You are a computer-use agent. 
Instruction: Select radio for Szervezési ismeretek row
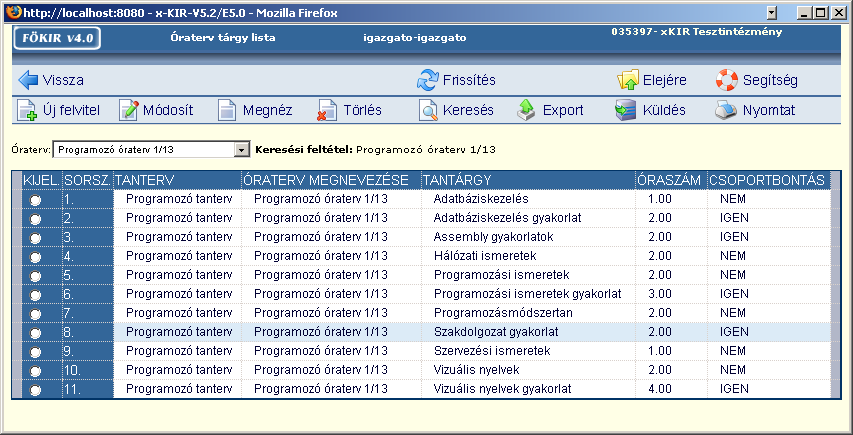pyautogui.click(x=35, y=352)
